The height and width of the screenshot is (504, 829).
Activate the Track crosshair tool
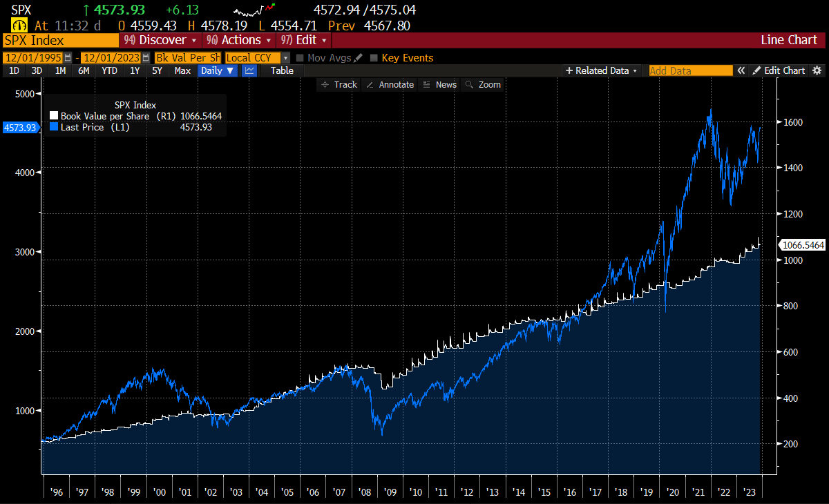click(x=339, y=84)
